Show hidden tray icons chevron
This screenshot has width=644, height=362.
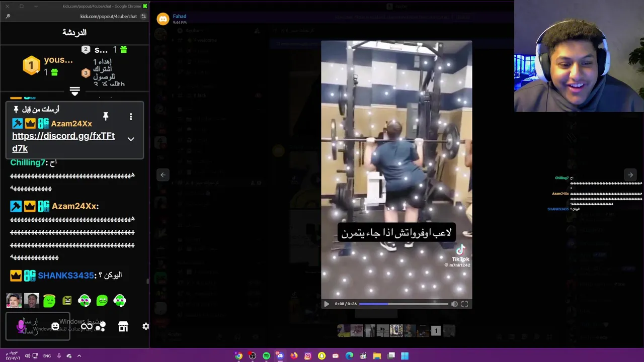tap(79, 356)
